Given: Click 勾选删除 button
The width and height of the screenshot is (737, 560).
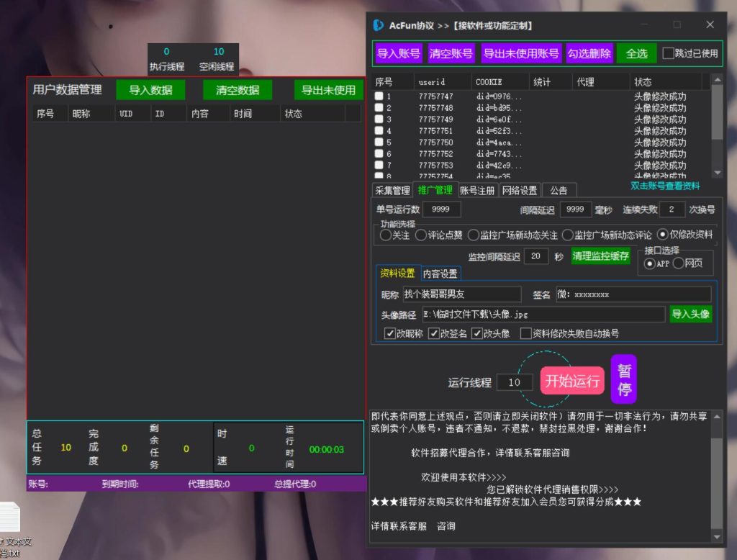Looking at the screenshot, I should pyautogui.click(x=589, y=53).
